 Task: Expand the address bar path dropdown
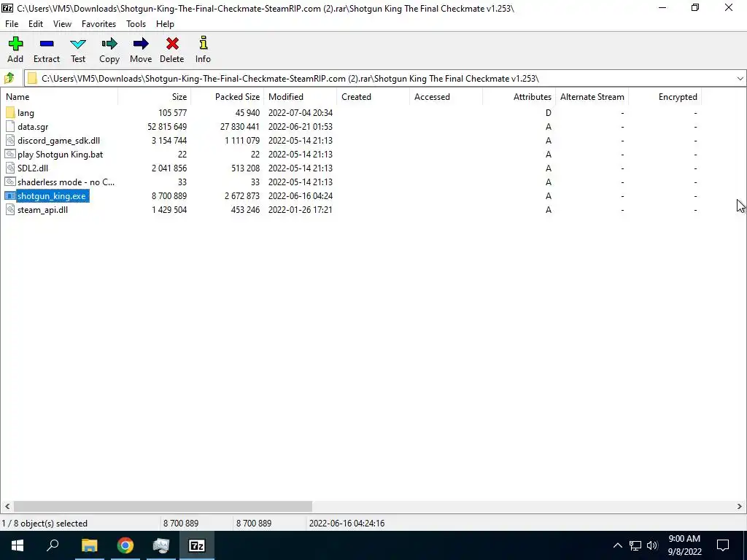(740, 79)
